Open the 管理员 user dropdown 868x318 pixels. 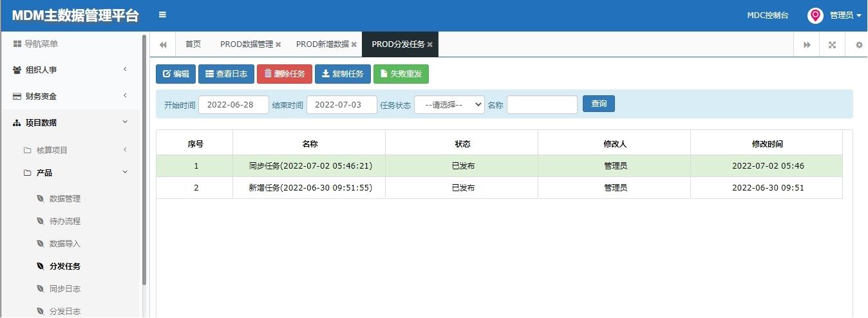(x=845, y=15)
